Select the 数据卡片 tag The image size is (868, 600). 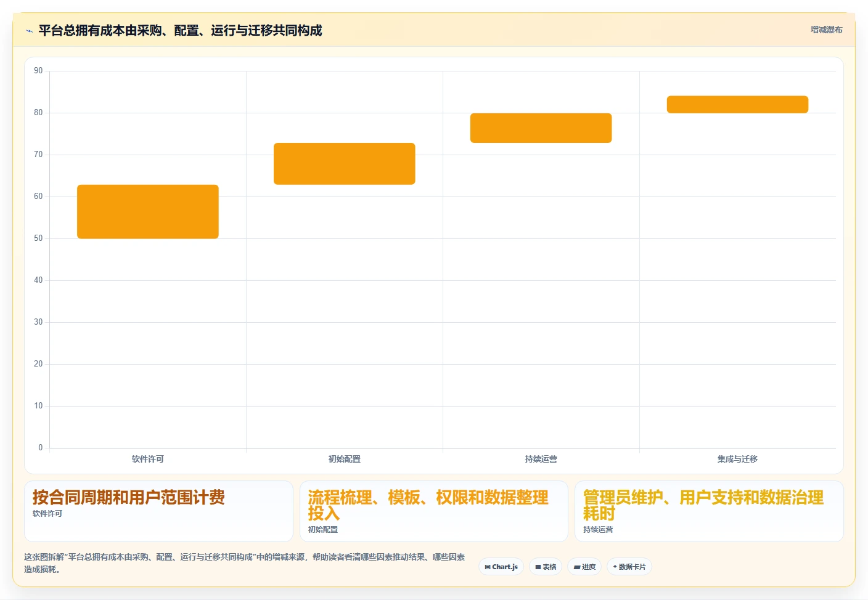pos(629,567)
